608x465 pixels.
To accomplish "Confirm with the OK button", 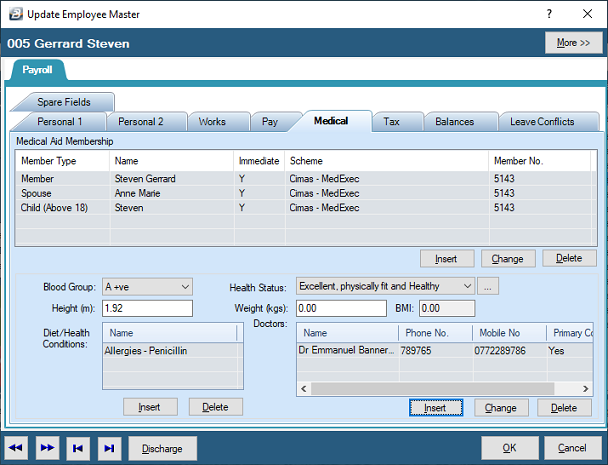I will point(510,448).
